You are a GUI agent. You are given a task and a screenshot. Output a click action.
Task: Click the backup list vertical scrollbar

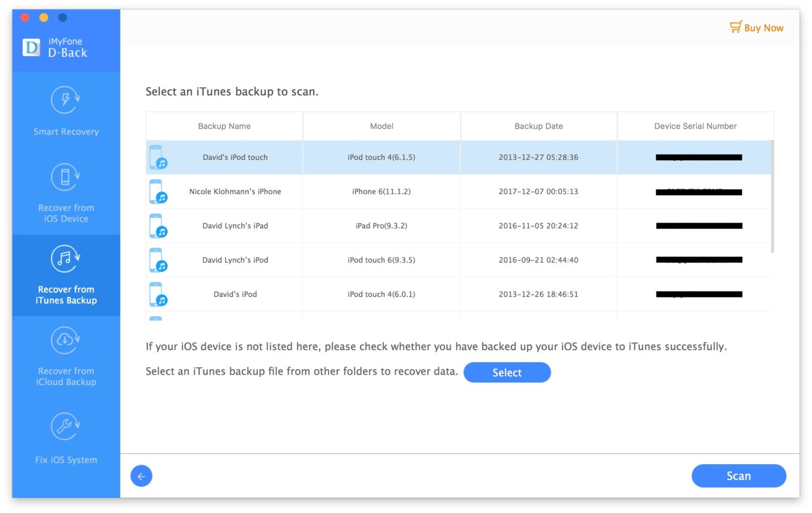[x=773, y=196]
